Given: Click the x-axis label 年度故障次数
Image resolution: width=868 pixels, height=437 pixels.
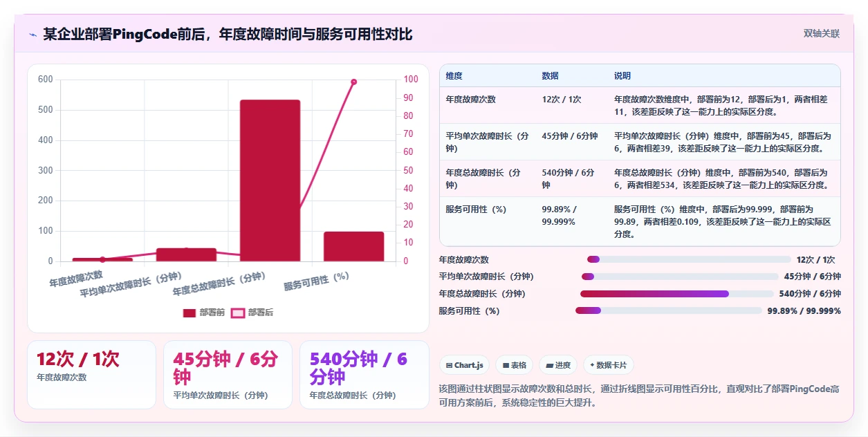Looking at the screenshot, I should (76, 279).
